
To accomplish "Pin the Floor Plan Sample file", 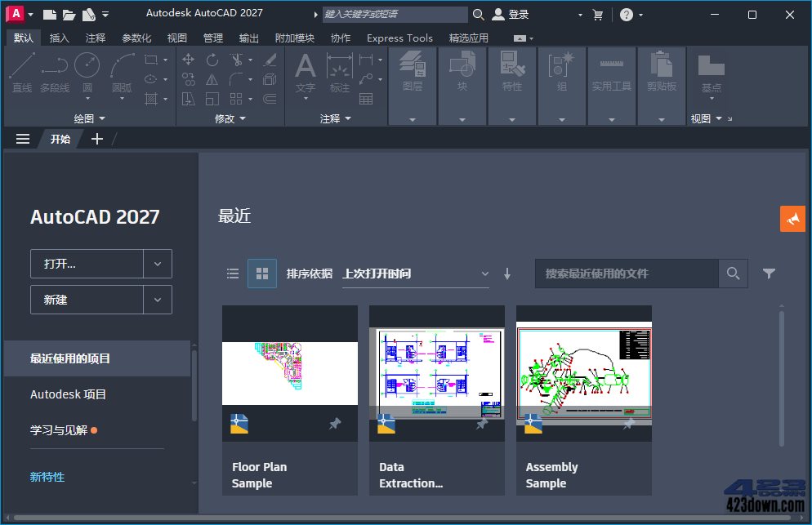I will pyautogui.click(x=334, y=424).
